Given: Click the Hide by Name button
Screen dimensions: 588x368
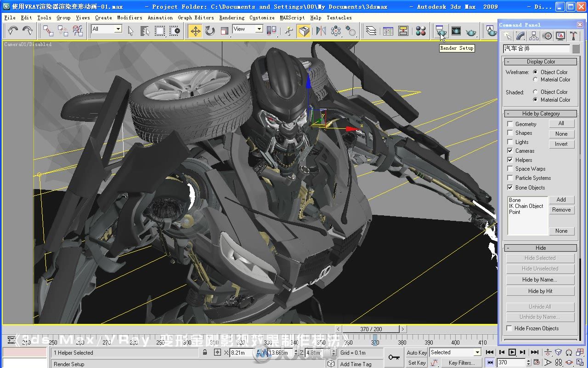Looking at the screenshot, I should [540, 280].
